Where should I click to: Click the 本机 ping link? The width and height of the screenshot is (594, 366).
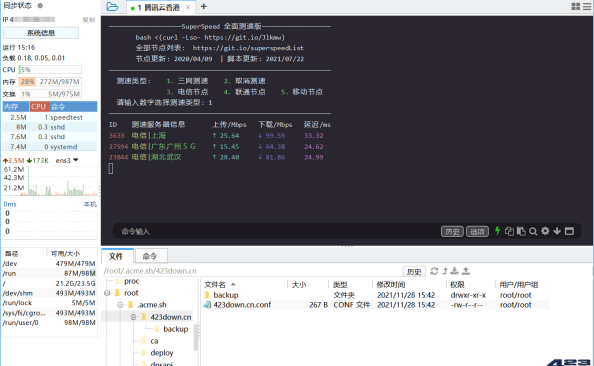tap(90, 204)
